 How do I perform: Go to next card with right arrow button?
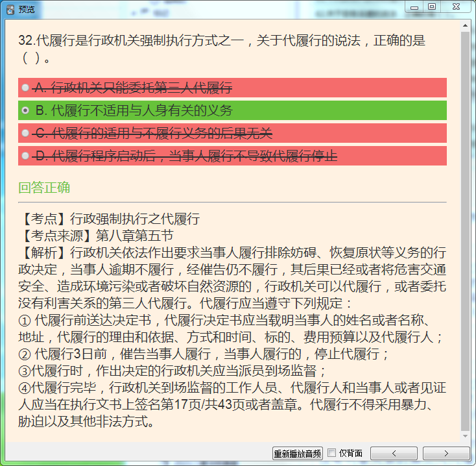point(446,454)
